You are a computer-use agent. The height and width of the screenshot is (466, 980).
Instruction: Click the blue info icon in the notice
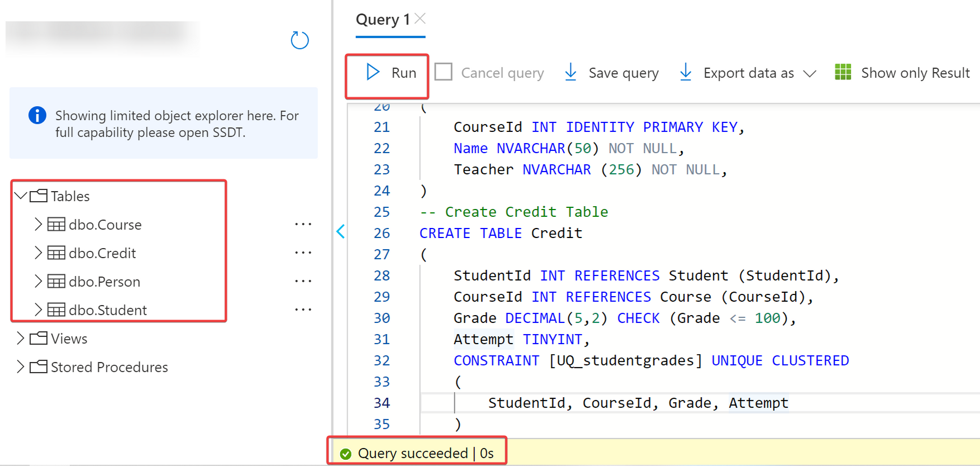click(x=37, y=115)
